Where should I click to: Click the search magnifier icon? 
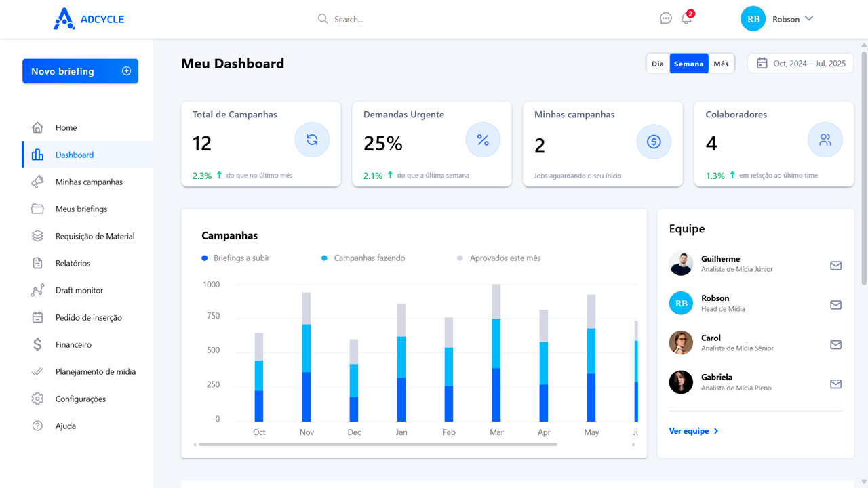tap(323, 19)
